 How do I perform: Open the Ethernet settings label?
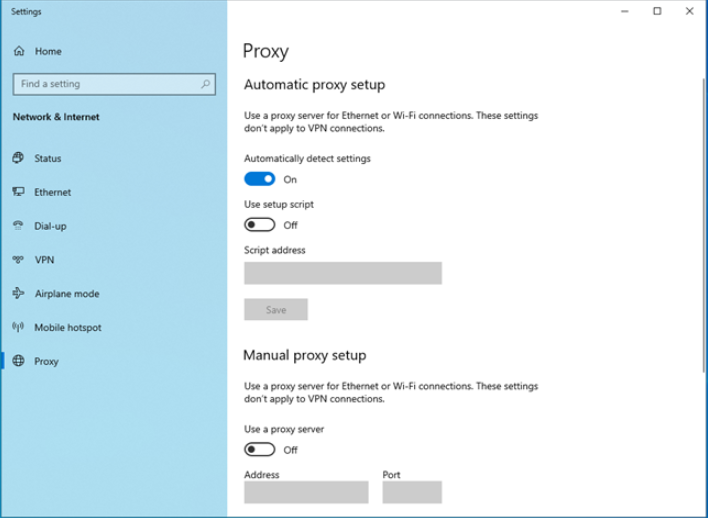tap(53, 192)
